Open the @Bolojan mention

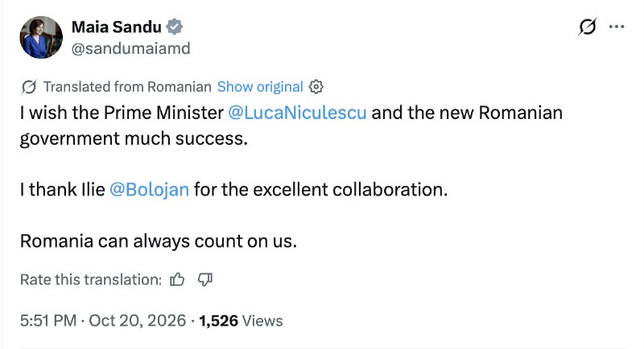coord(149,190)
